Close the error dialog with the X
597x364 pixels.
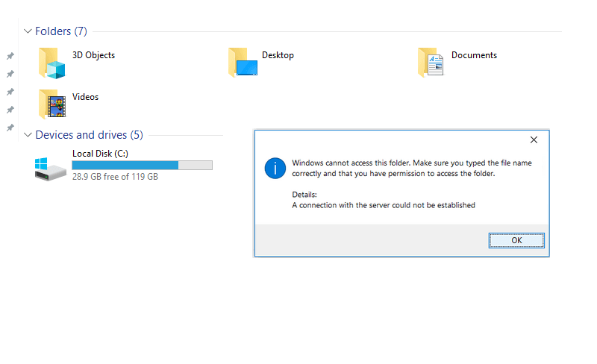point(534,139)
